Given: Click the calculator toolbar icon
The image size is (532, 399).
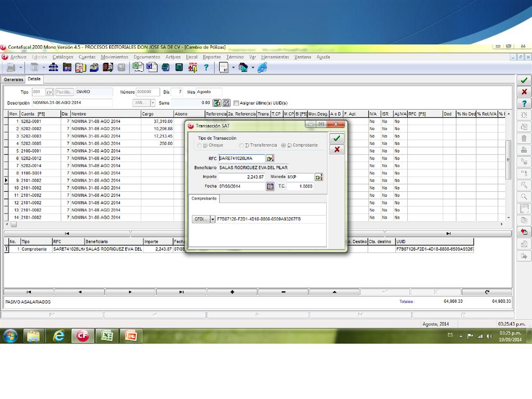Looking at the screenshot, I should pyautogui.click(x=179, y=68).
